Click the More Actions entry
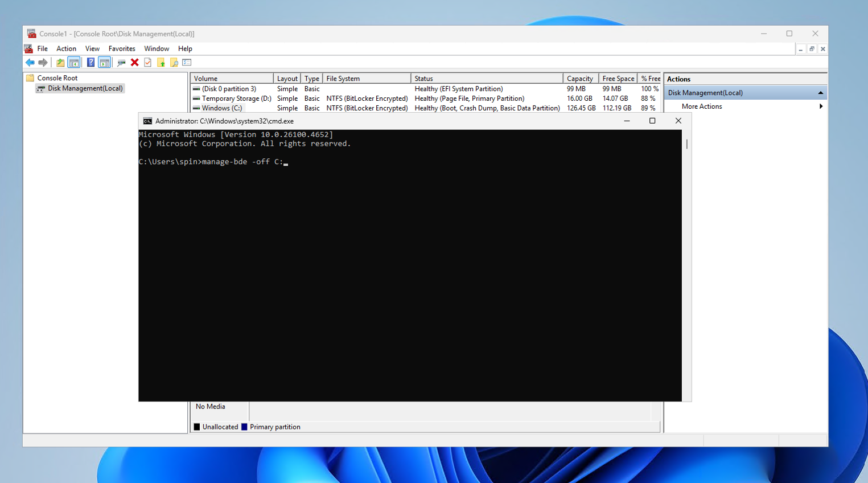 702,106
